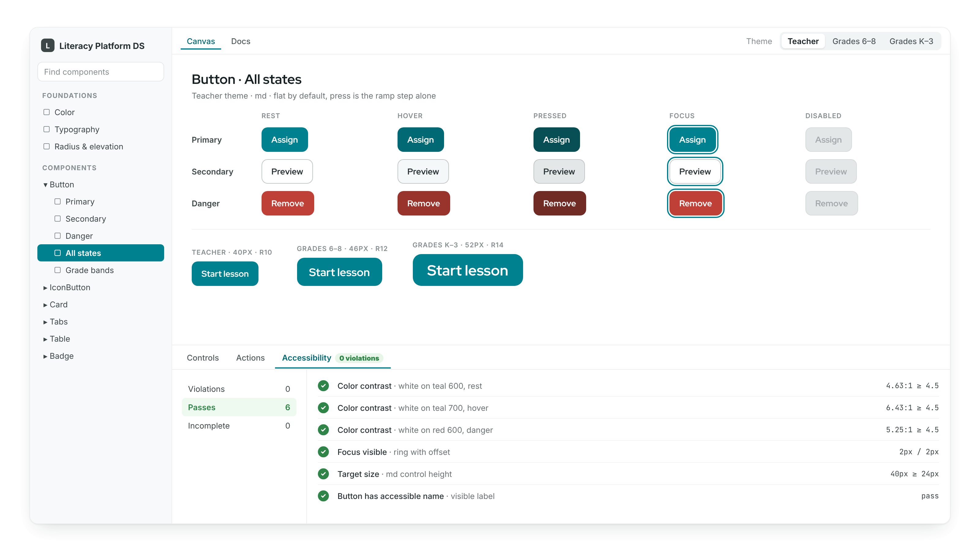Click the focused Assign button
This screenshot has height=551, width=980.
pyautogui.click(x=692, y=140)
